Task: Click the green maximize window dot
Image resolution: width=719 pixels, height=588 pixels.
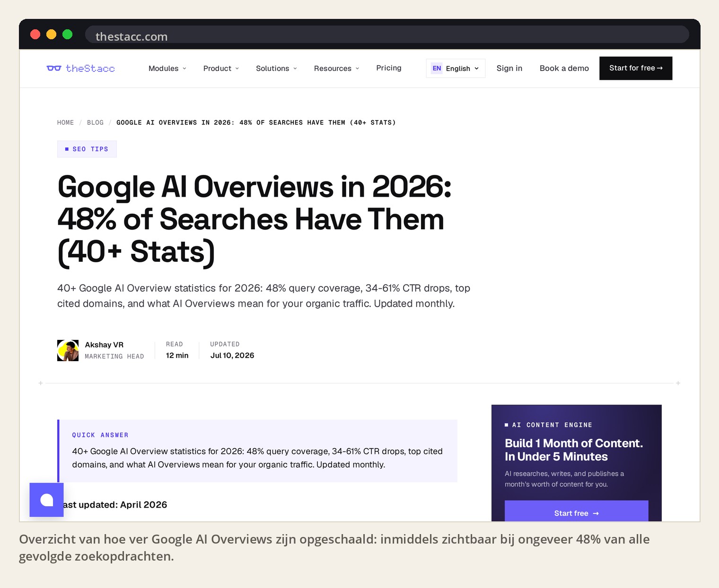Action: [68, 35]
